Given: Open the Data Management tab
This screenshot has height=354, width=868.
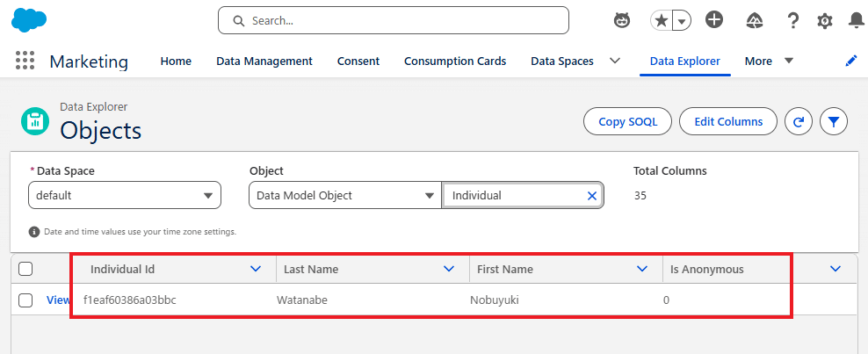Looking at the screenshot, I should [x=264, y=61].
